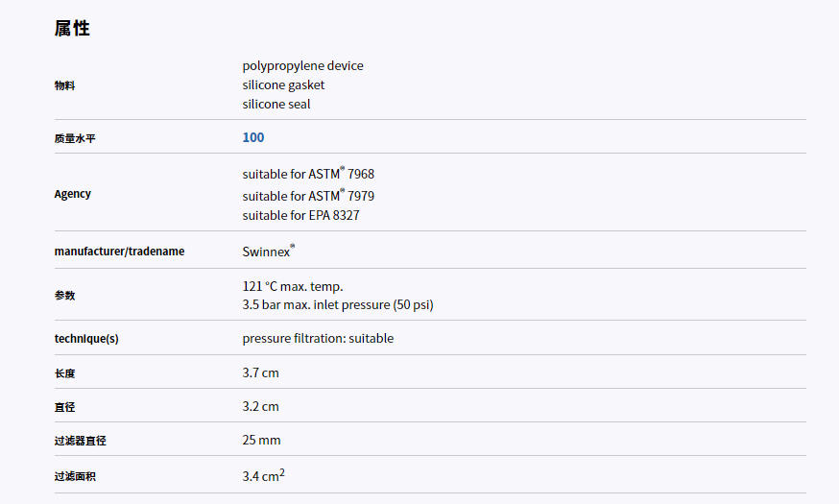Select the Agency row label
Screen dimensions: 839x504
73,194
